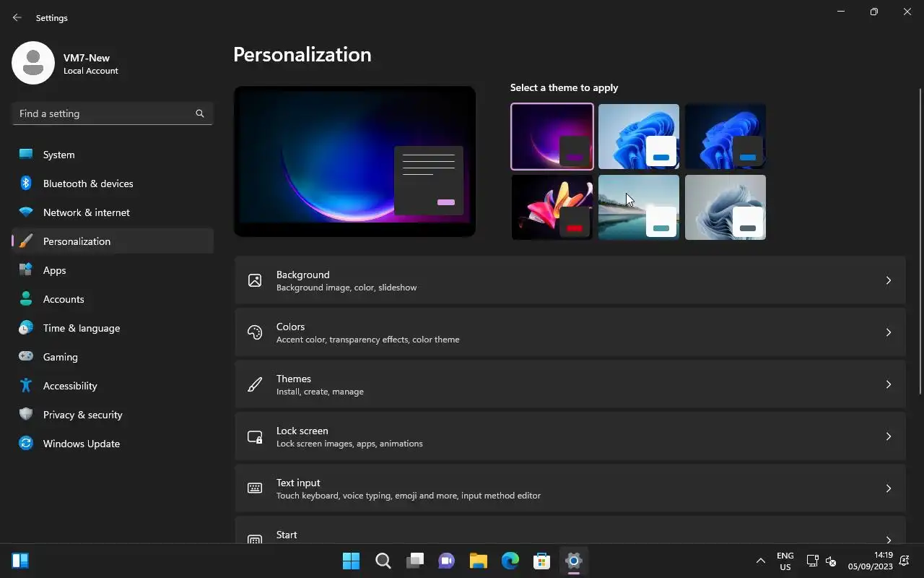Click the Personalization paintbrush icon
The width and height of the screenshot is (924, 578).
26,241
